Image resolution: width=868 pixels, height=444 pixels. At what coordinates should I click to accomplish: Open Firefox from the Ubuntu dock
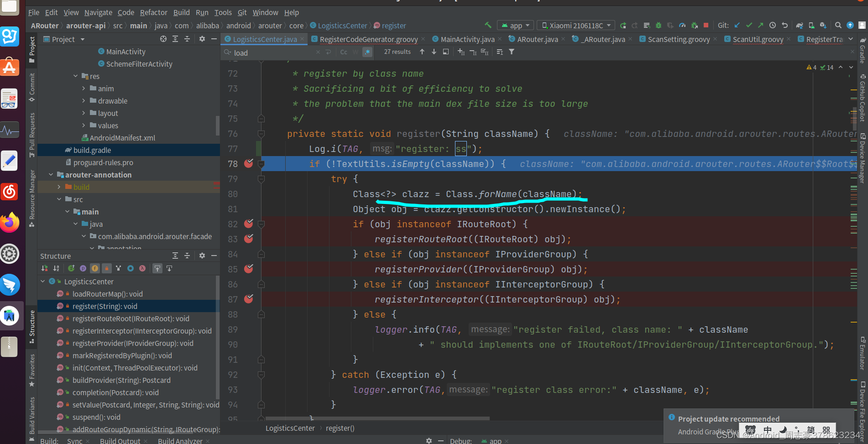[10, 223]
